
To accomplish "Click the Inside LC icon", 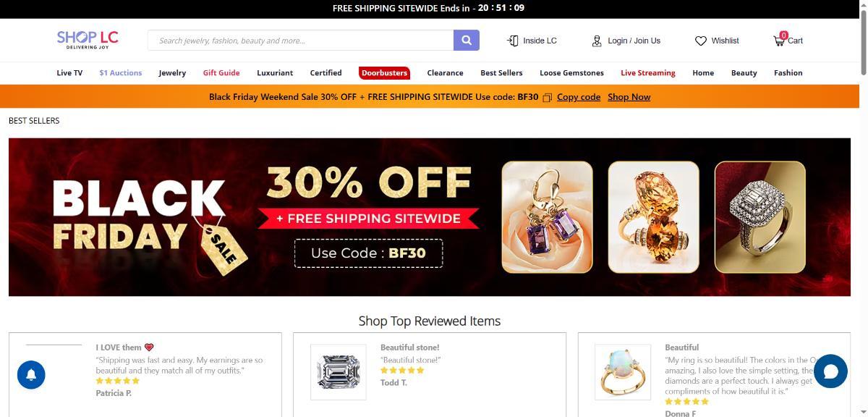I will tap(513, 41).
